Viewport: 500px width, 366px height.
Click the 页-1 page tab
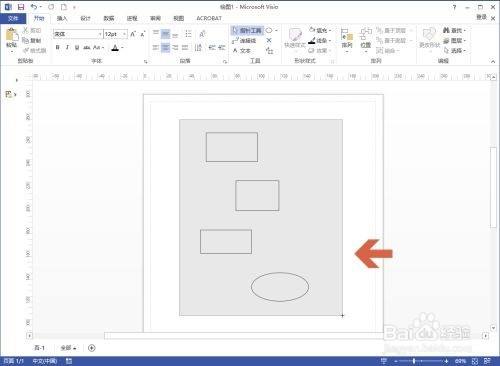tap(39, 348)
